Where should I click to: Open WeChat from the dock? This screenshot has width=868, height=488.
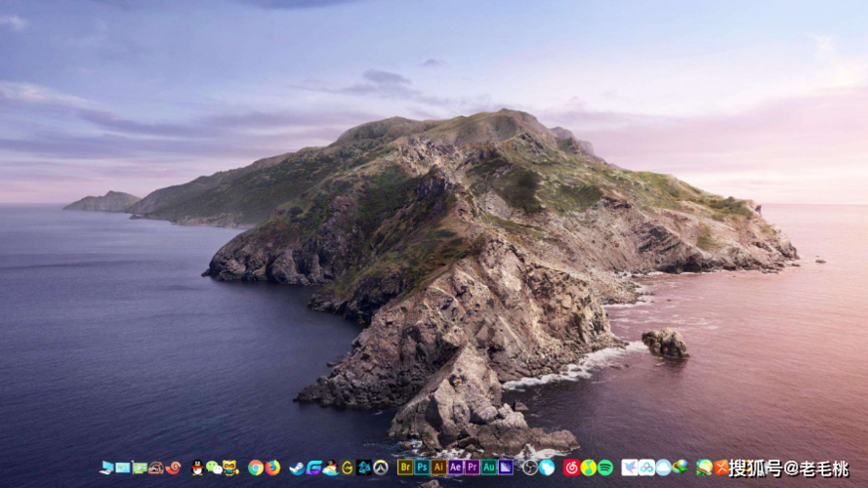[214, 468]
